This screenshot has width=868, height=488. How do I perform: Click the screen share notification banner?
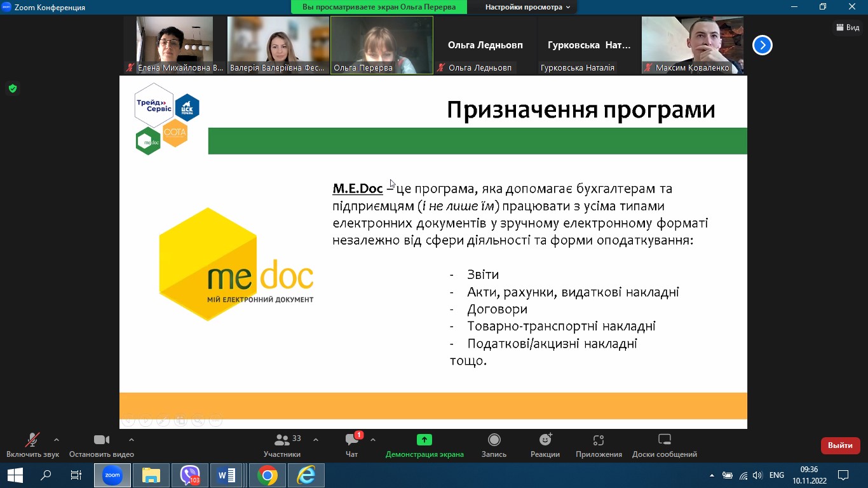click(x=379, y=7)
